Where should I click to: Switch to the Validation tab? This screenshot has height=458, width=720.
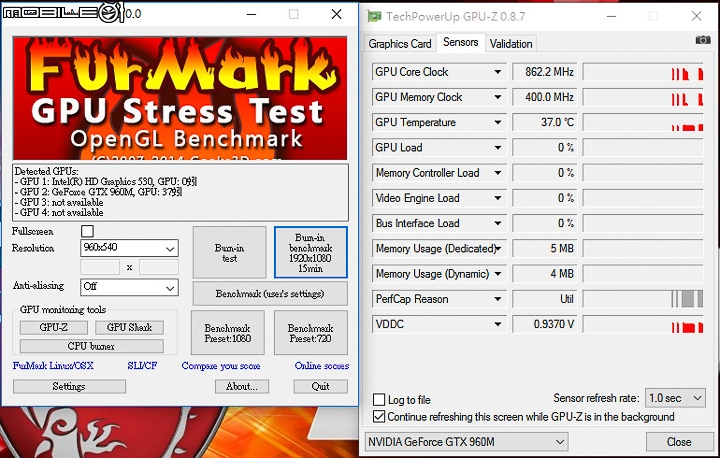[x=511, y=44]
